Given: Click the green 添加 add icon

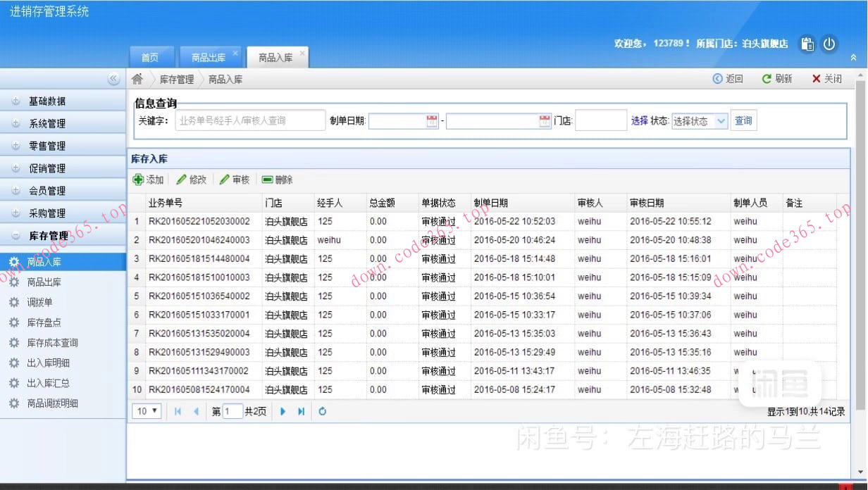Looking at the screenshot, I should coord(139,179).
